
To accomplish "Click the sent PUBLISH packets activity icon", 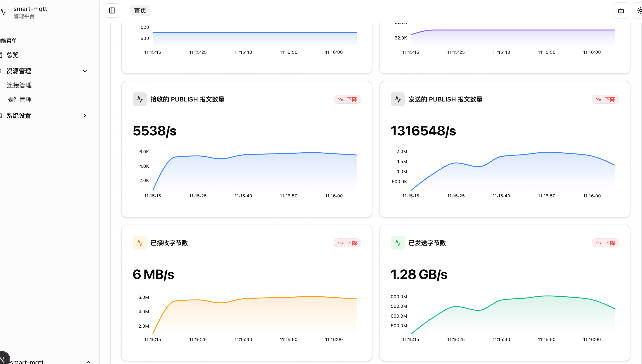I will (398, 99).
